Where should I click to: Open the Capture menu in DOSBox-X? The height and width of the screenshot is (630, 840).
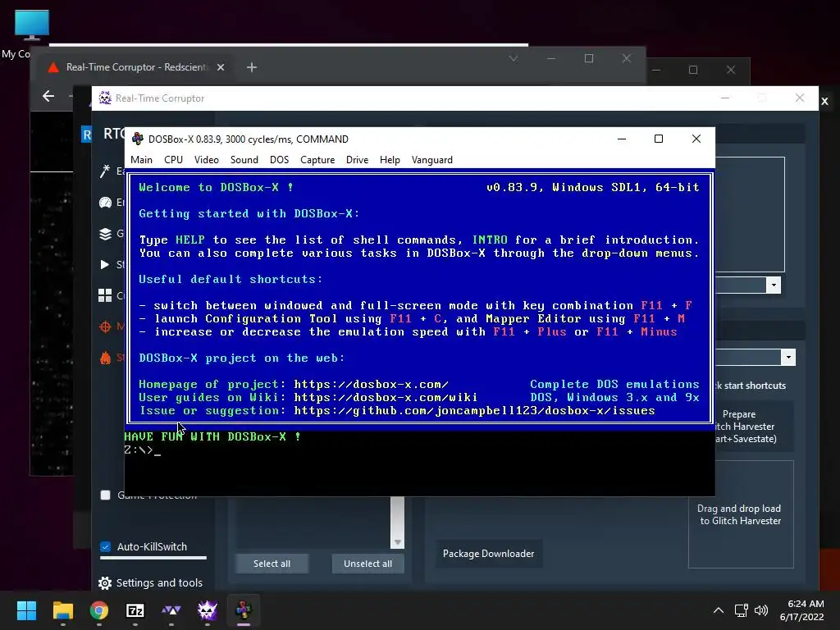317,160
